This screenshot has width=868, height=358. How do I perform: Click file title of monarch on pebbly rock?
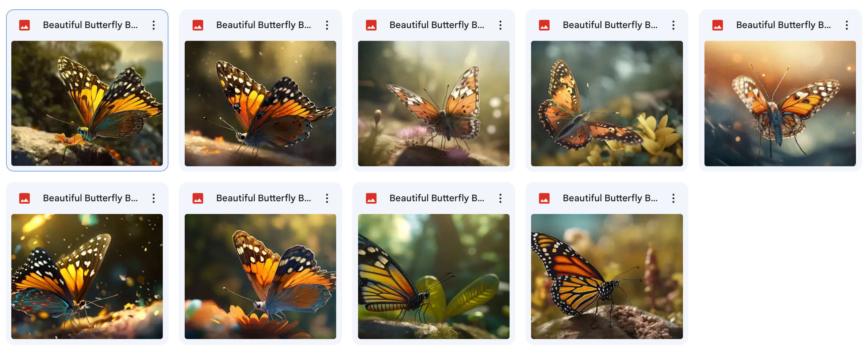tap(610, 198)
